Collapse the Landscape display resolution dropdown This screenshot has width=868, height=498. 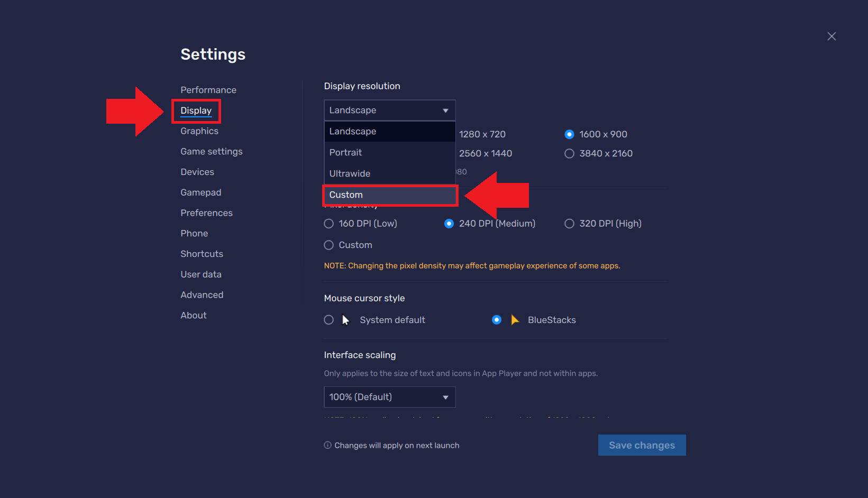point(389,110)
